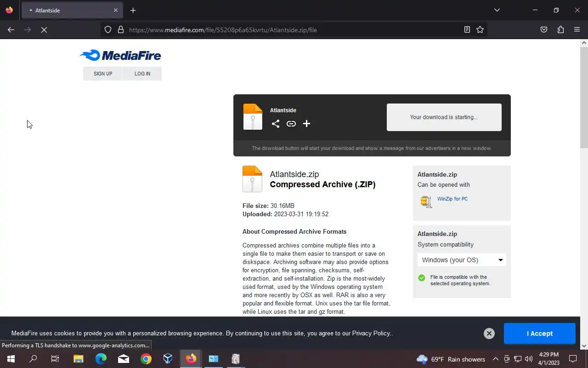588x368 pixels.
Task: Click the clock showing 4:29 PM
Action: (548, 359)
